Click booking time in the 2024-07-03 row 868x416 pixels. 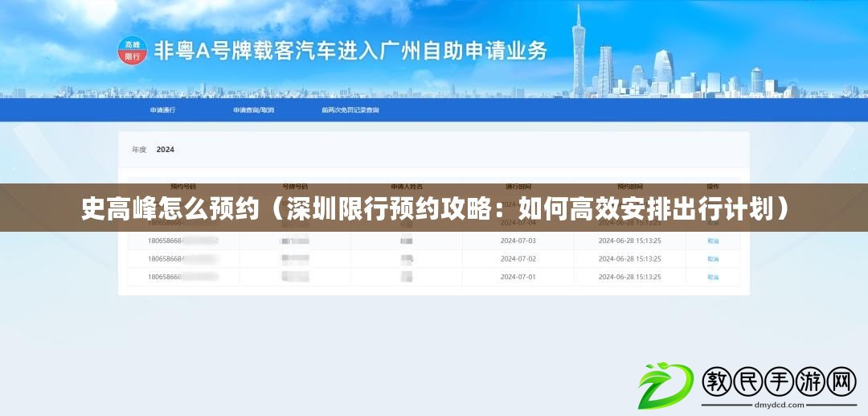[x=630, y=241]
